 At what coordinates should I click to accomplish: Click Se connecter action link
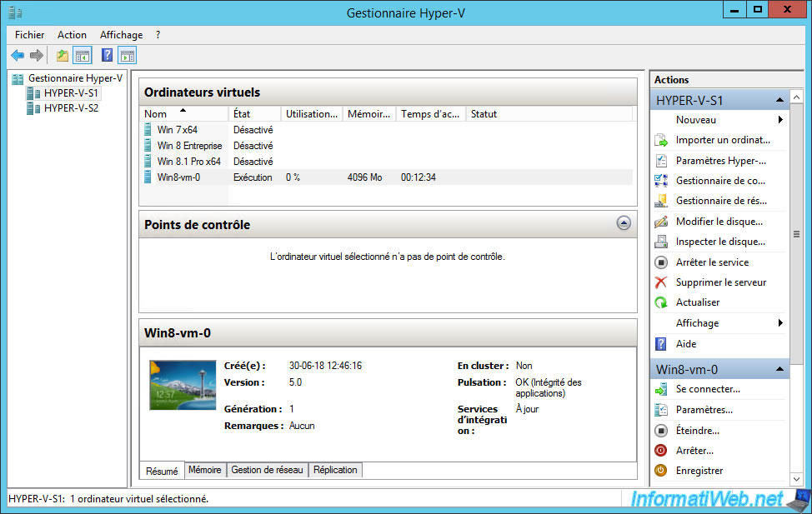tap(708, 389)
